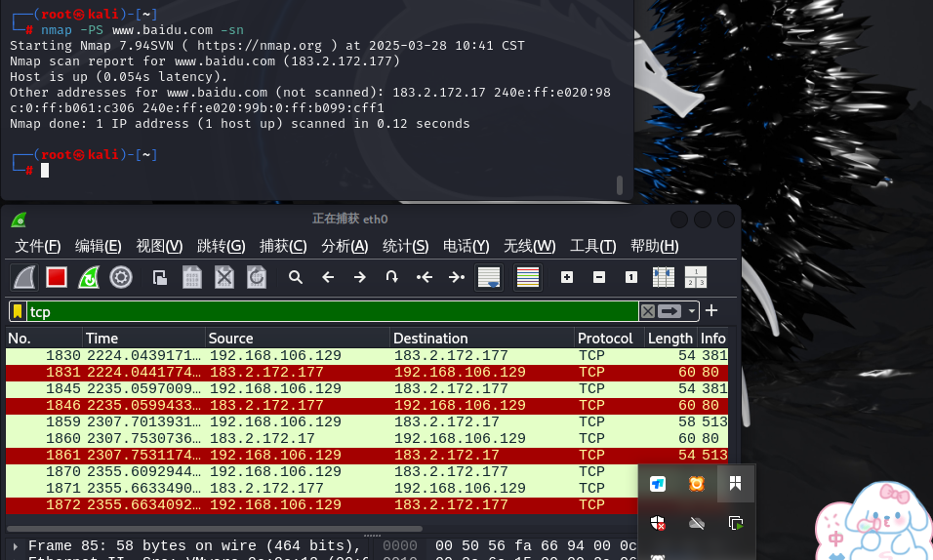
Task: Open the 视图(V) menu
Action: click(159, 246)
